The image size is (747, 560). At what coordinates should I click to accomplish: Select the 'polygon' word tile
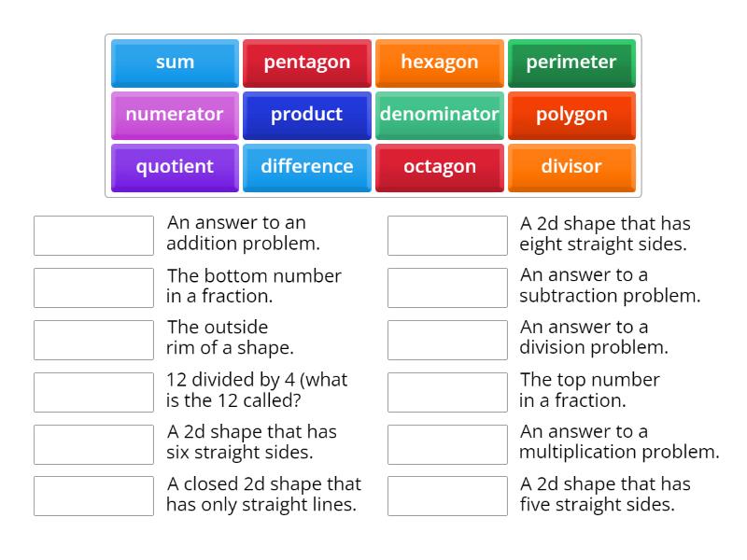[571, 115]
